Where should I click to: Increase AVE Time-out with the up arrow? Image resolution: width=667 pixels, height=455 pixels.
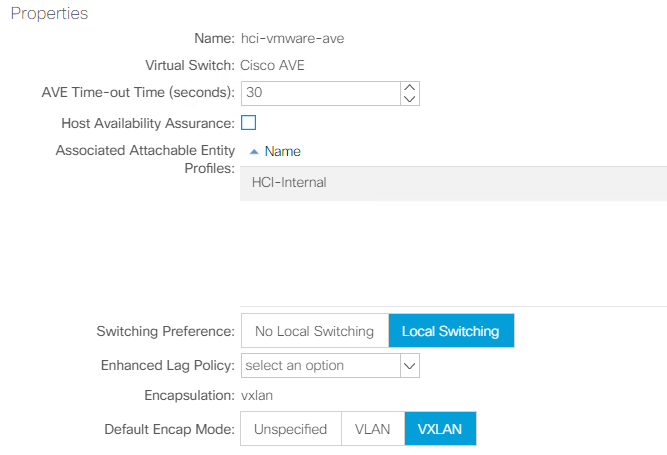click(x=409, y=88)
